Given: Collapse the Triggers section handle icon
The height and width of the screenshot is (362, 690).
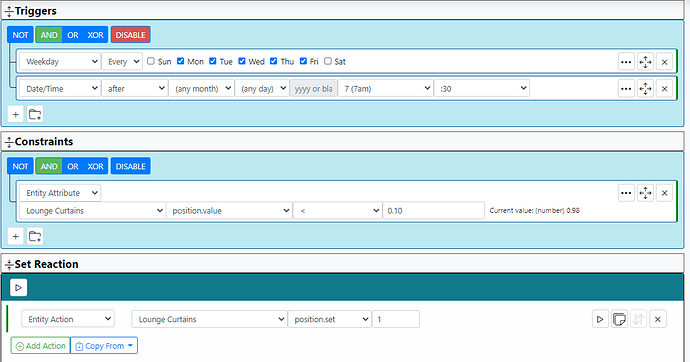Looking at the screenshot, I should (9, 11).
